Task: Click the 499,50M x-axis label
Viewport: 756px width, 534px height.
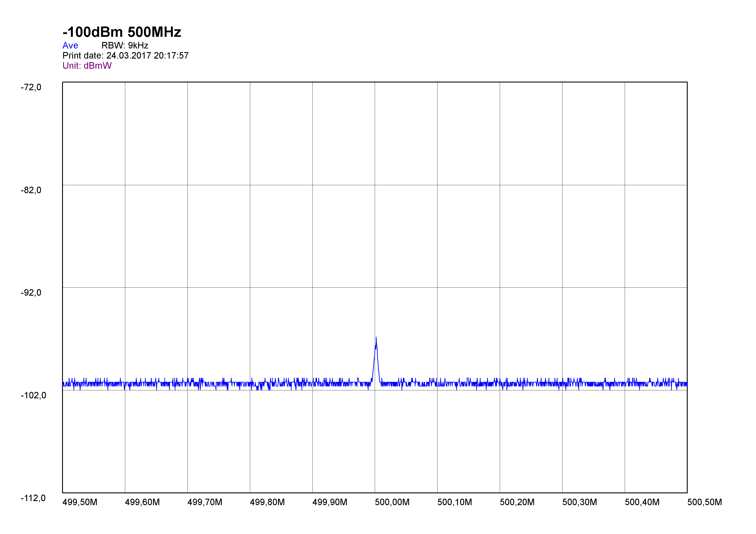Action: point(80,502)
